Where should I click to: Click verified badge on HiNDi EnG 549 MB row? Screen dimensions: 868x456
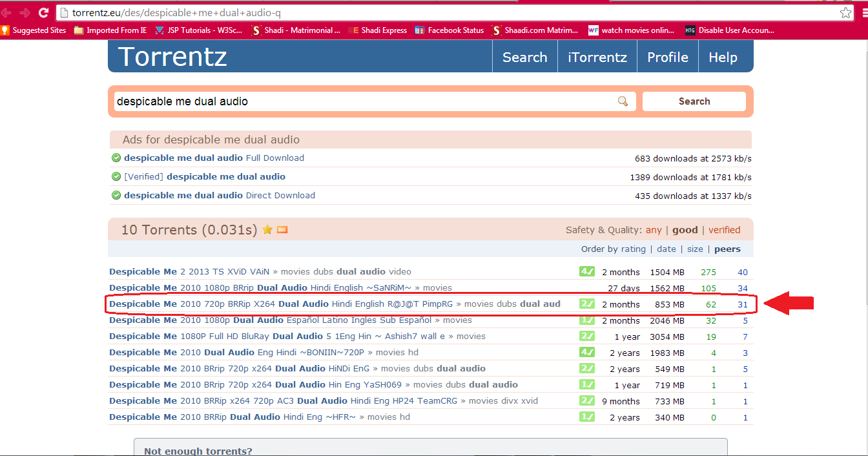(587, 368)
